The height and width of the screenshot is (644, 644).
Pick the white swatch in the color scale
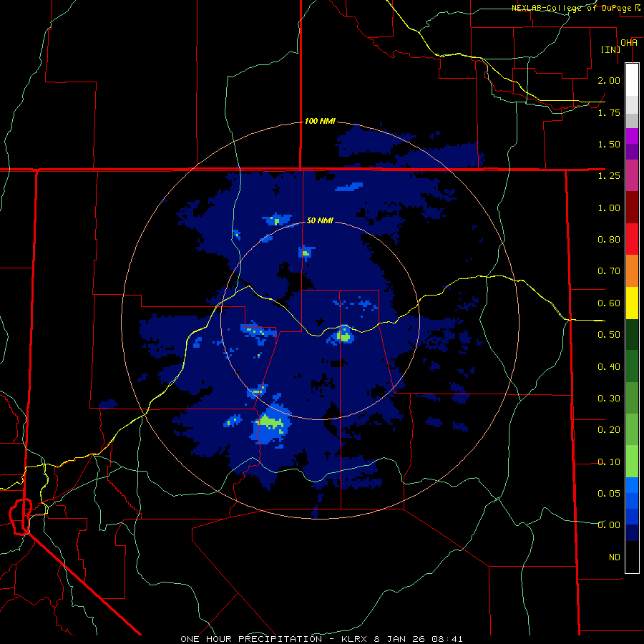pos(632,79)
